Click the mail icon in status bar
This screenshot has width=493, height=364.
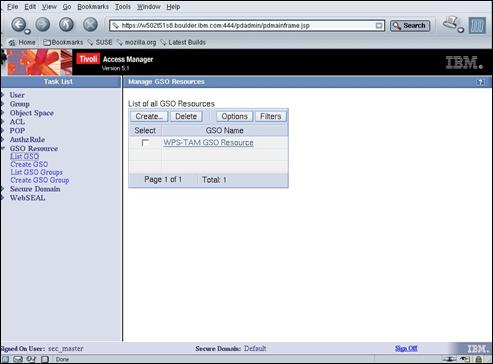click(18, 359)
